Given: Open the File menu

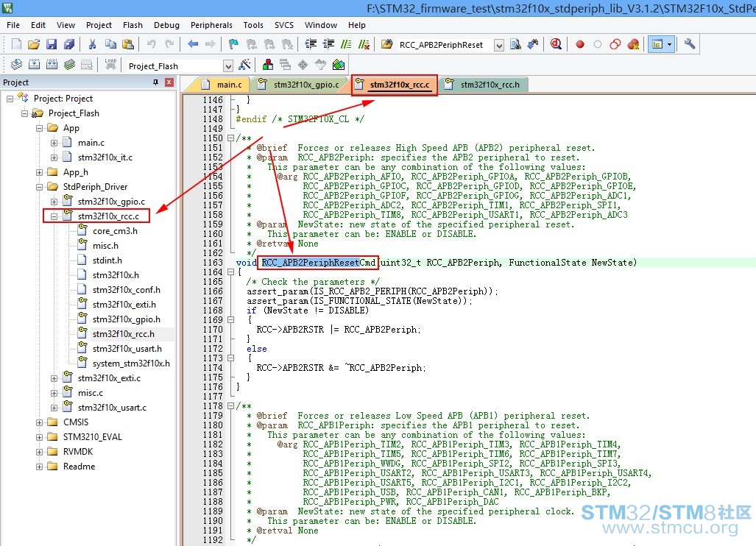Looking at the screenshot, I should 13,25.
